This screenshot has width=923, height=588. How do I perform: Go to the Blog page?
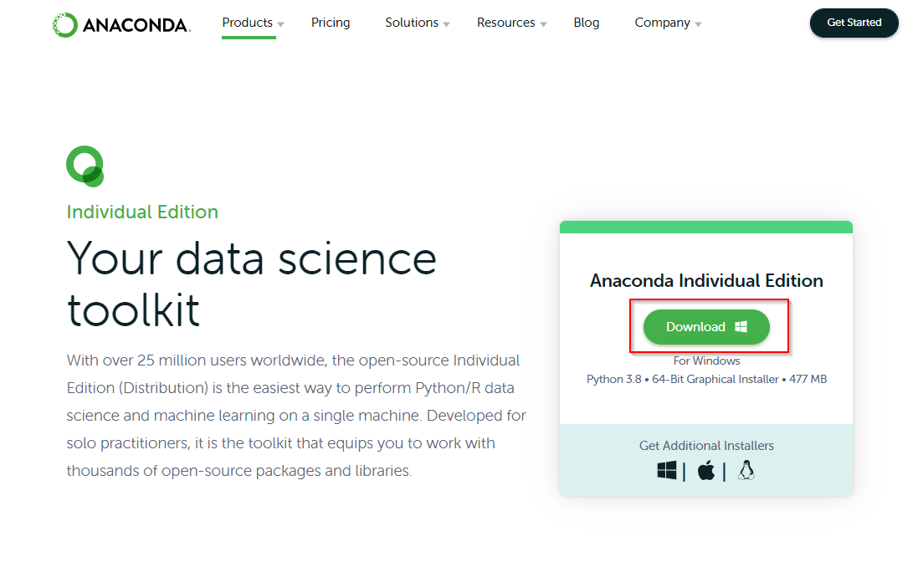coord(587,23)
